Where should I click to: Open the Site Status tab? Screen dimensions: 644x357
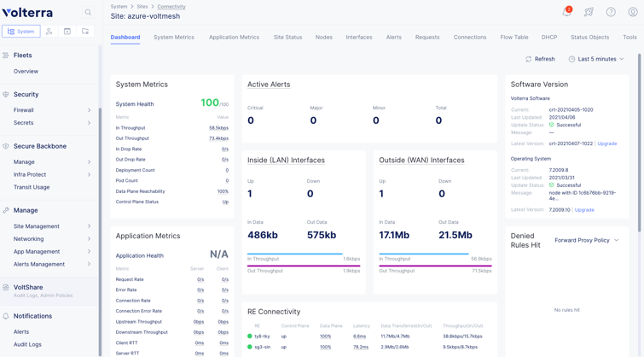coord(288,37)
